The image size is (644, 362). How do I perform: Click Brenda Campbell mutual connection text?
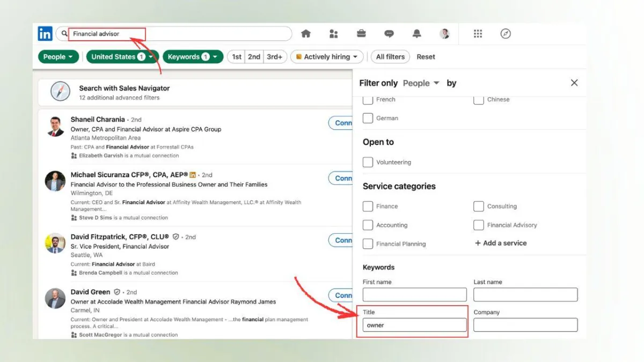click(x=128, y=272)
